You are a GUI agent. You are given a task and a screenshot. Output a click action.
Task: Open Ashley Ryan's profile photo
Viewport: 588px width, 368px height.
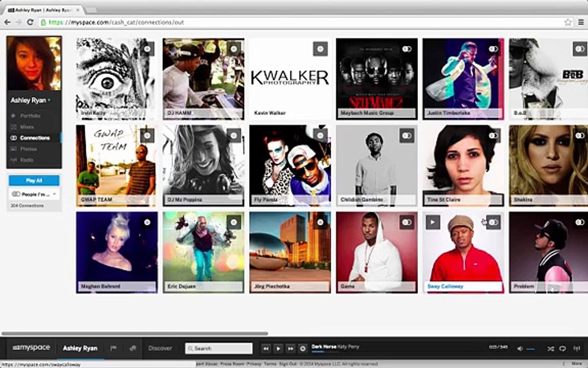(34, 63)
